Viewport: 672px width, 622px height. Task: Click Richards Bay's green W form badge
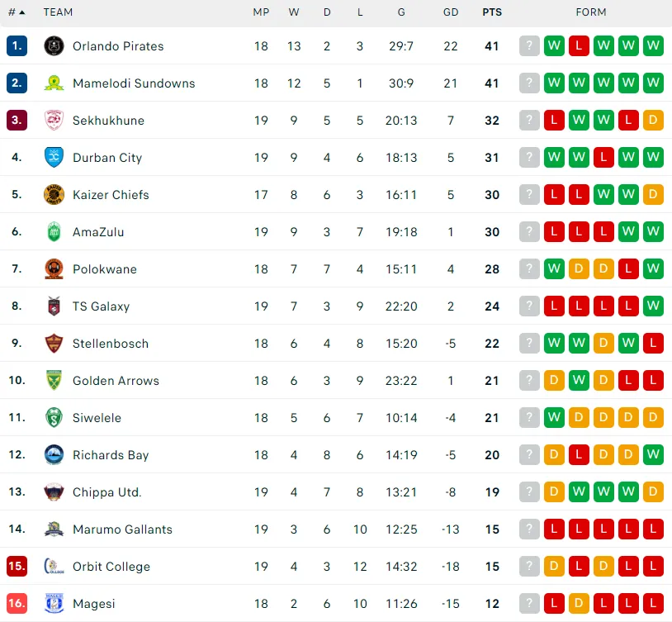(x=653, y=455)
